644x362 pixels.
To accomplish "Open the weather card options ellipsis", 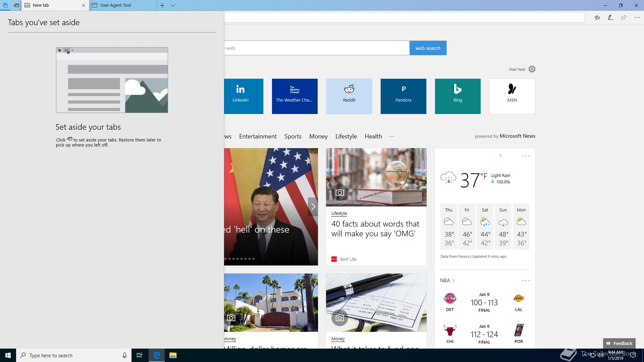I will coord(526,156).
